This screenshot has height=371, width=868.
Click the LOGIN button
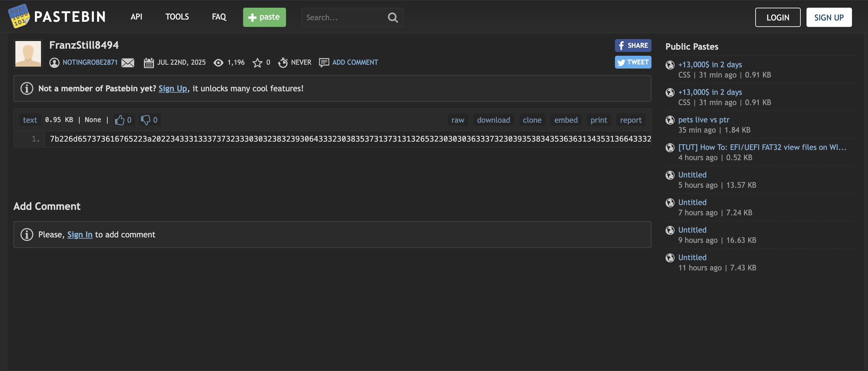(x=777, y=18)
